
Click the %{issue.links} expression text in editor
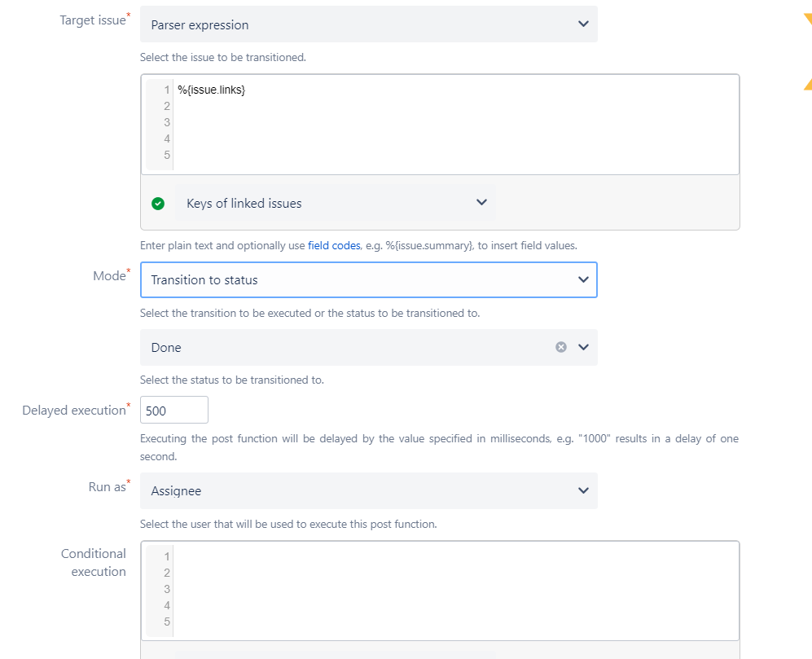pos(212,90)
